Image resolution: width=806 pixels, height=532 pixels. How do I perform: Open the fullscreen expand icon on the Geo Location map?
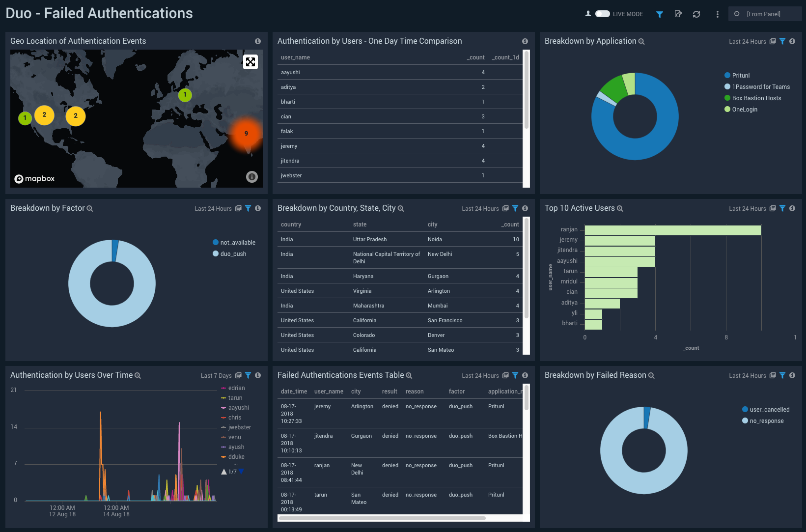pos(250,61)
